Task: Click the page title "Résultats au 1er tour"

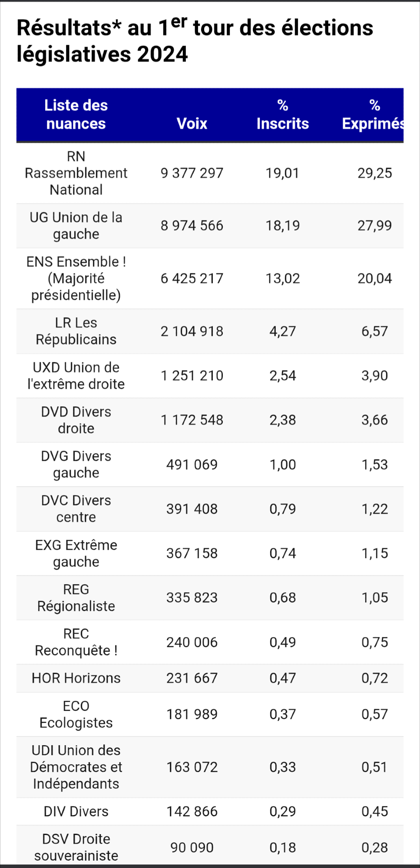Action: [195, 41]
